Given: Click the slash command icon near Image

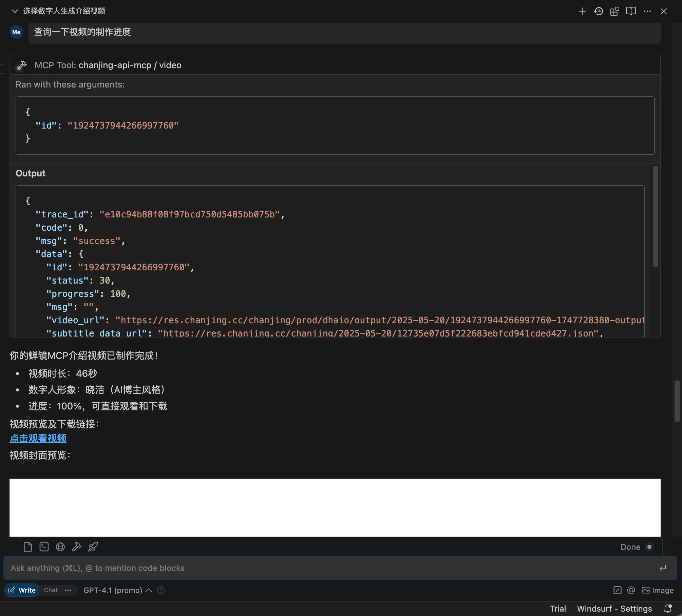Looking at the screenshot, I should (617, 590).
